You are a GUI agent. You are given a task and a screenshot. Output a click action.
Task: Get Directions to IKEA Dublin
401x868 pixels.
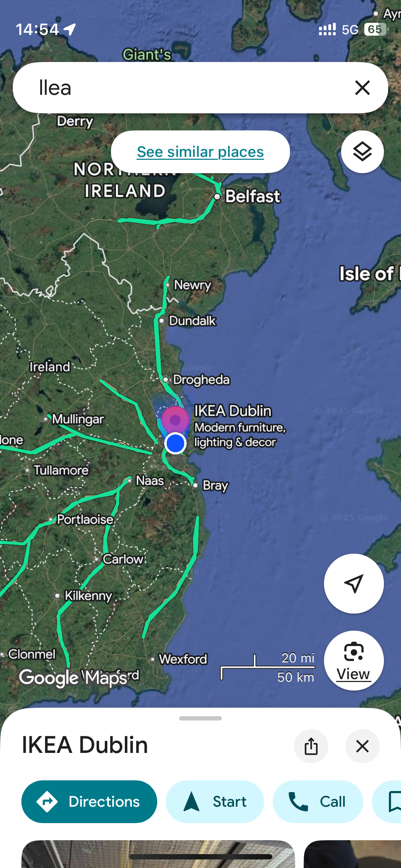click(89, 802)
